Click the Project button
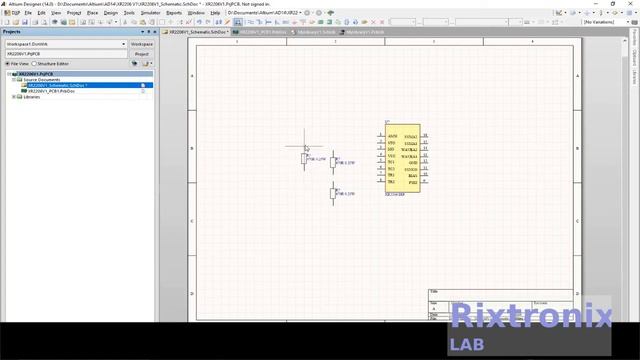Viewport: 640px width, 360px height. 142,54
